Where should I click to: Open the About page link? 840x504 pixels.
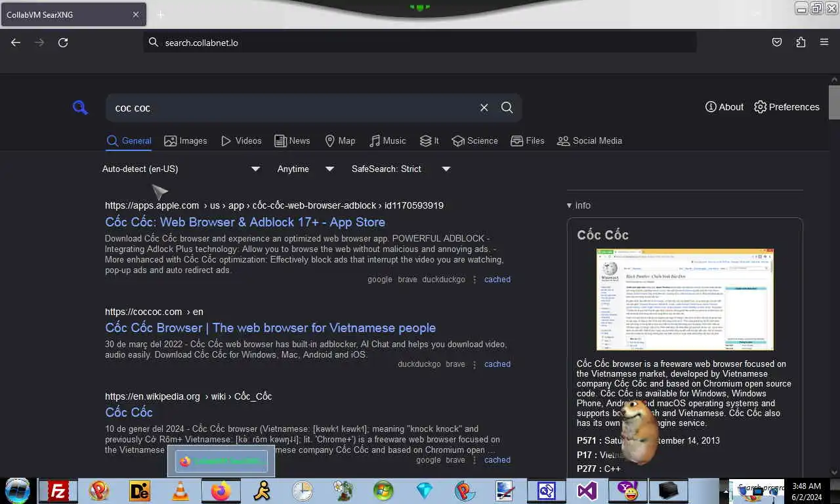724,107
